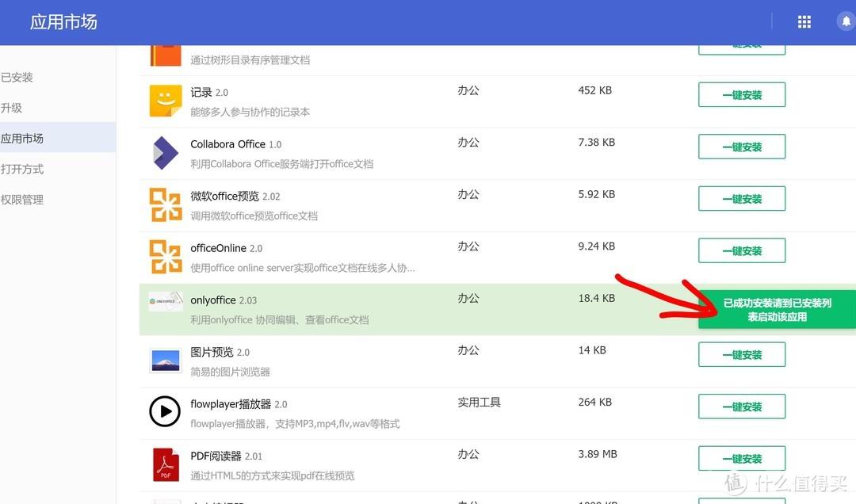Screen dimensions: 856x504
Task: Click app name 记录 2.0
Action: 209,92
